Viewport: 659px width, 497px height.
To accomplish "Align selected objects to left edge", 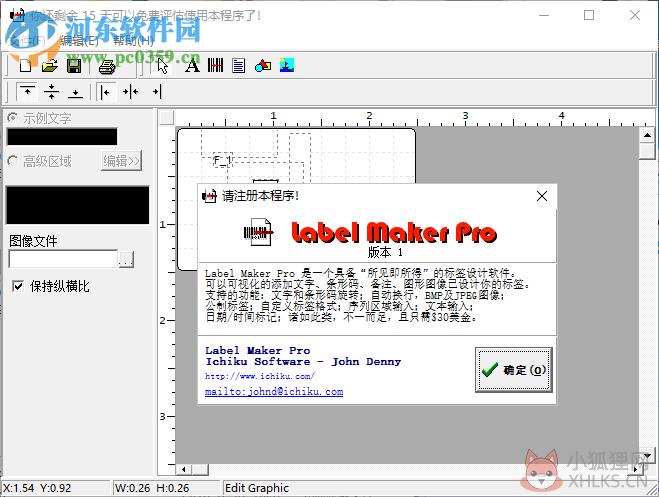I will tap(106, 92).
